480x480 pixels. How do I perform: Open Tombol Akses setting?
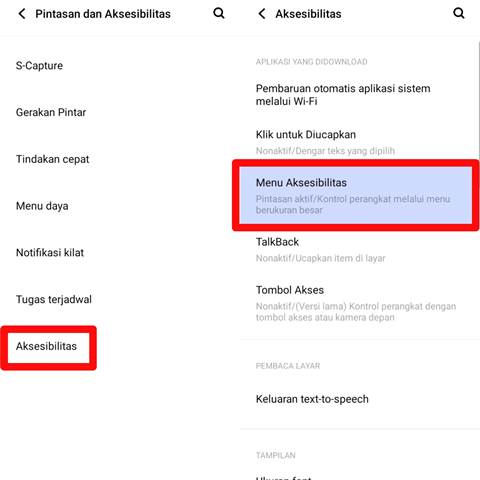click(x=359, y=303)
